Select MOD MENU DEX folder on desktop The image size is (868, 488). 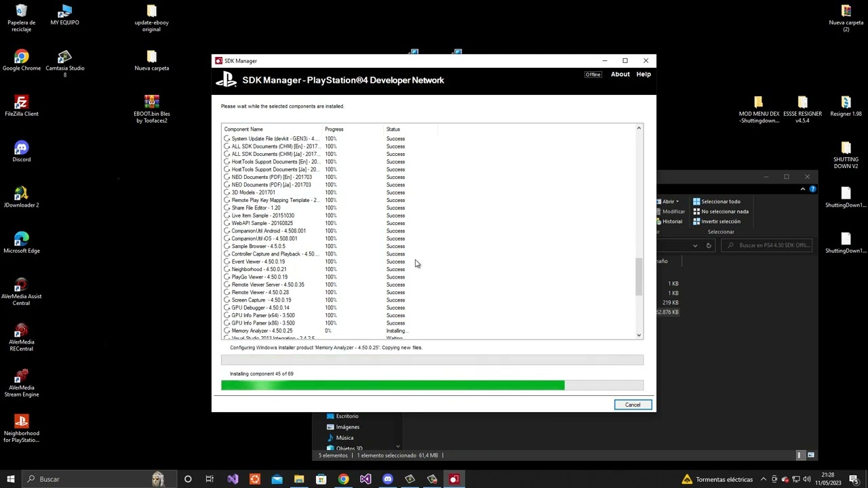pos(759,109)
